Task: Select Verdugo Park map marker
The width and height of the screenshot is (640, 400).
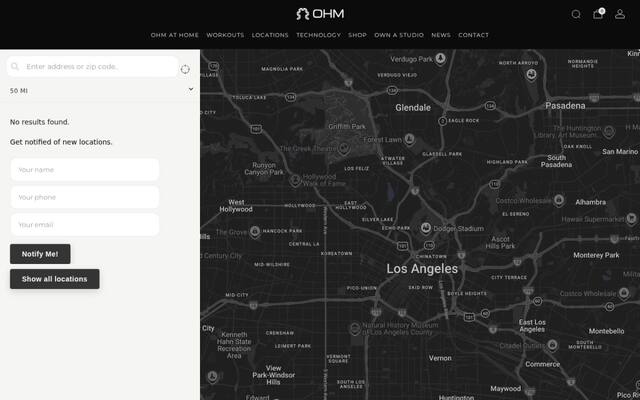Action: 440,59
